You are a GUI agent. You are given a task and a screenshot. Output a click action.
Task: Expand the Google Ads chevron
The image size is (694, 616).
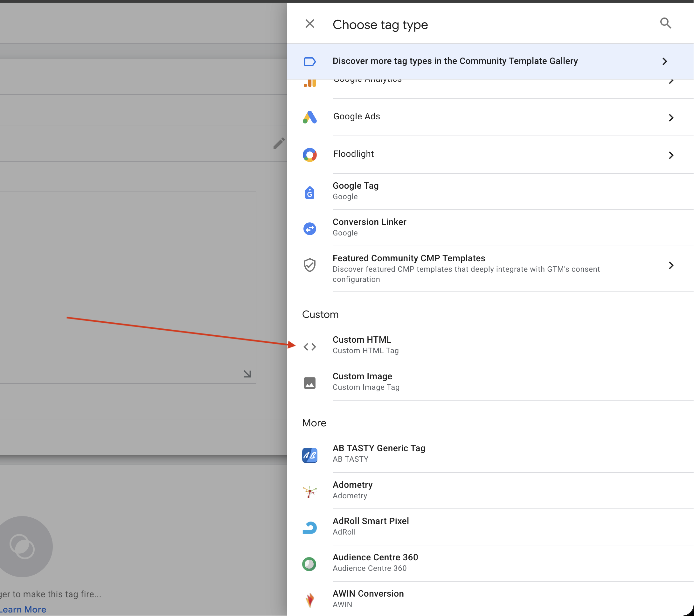coord(671,118)
